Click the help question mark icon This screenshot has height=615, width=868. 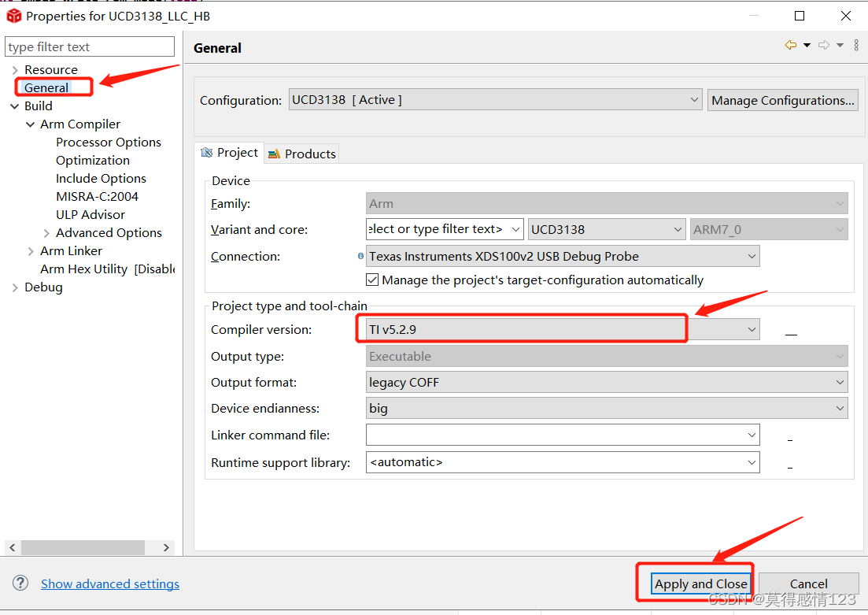point(20,583)
